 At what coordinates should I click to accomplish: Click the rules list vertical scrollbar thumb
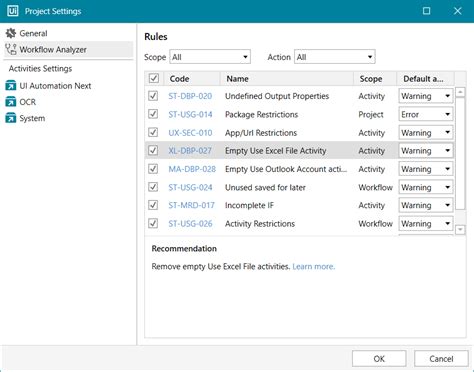[x=460, y=153]
